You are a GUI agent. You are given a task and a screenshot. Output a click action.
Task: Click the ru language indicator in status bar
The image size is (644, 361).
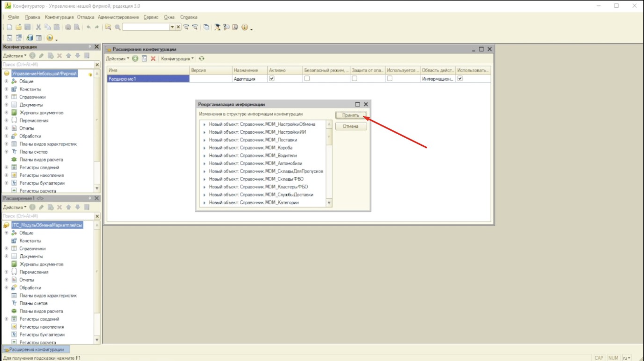click(627, 358)
